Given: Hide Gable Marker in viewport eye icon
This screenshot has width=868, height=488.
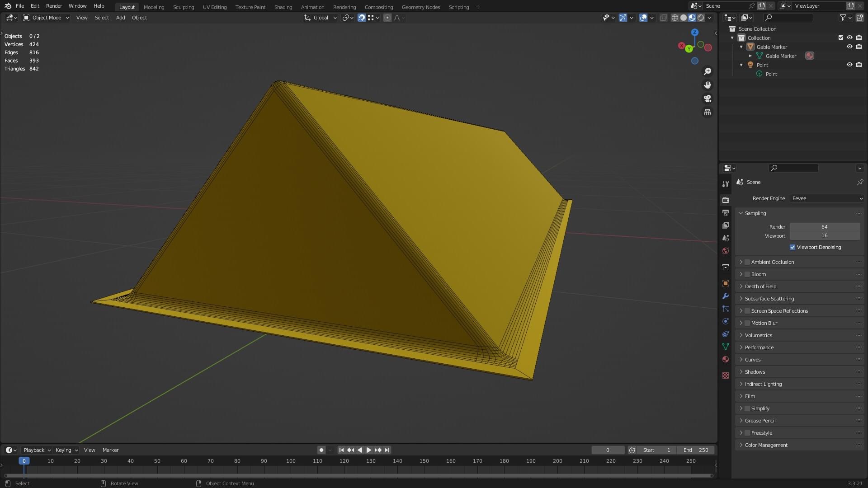Looking at the screenshot, I should pos(849,47).
